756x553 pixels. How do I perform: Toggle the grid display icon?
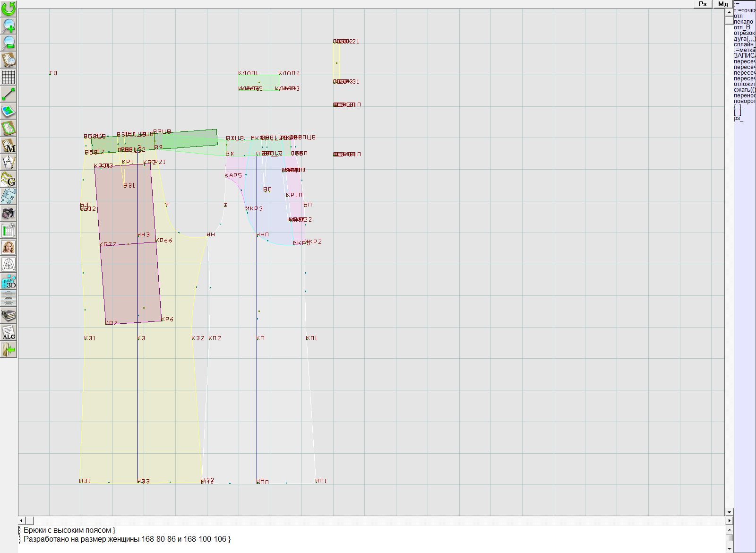tap(9, 77)
